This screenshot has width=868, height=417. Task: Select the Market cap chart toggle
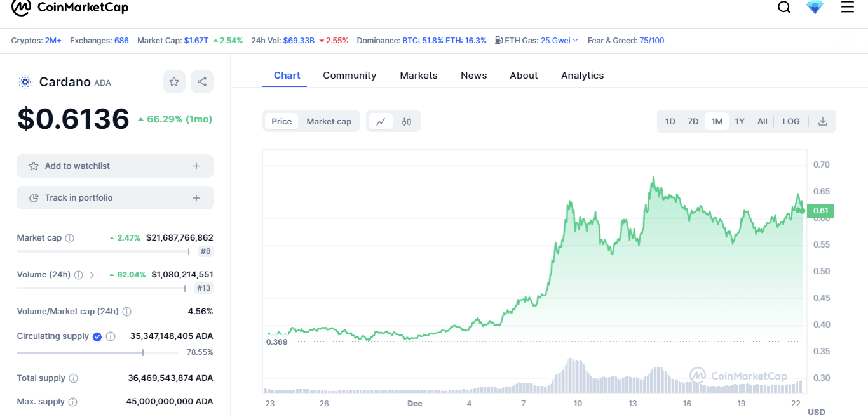329,121
